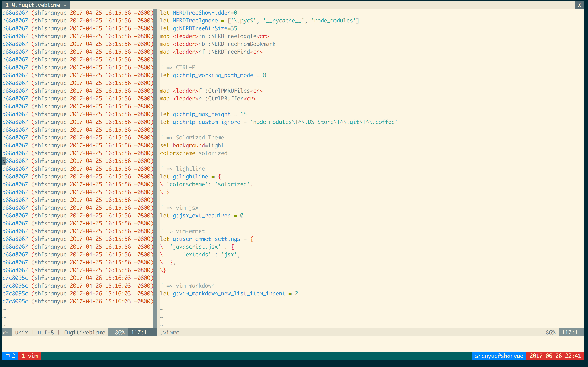Screen dimensions: 588x367
Task: Select the fugitiveblame tab in tabline
Action: click(36, 5)
